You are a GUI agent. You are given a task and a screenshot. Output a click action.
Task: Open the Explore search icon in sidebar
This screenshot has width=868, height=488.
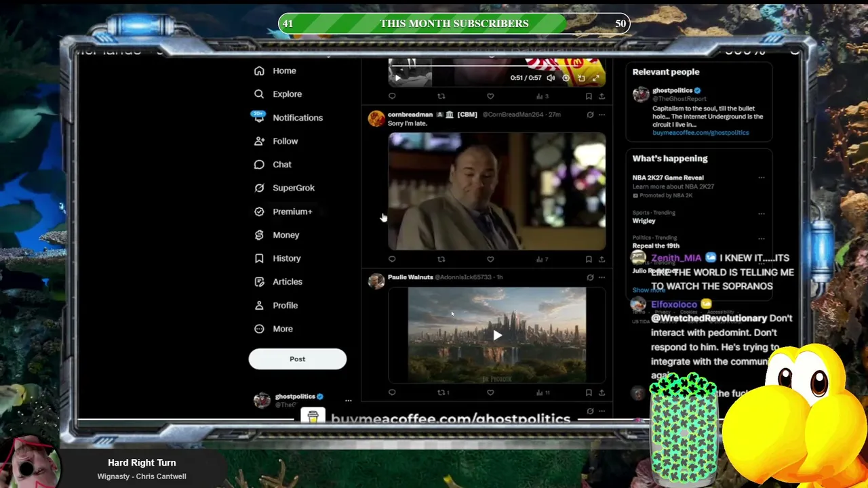point(259,94)
